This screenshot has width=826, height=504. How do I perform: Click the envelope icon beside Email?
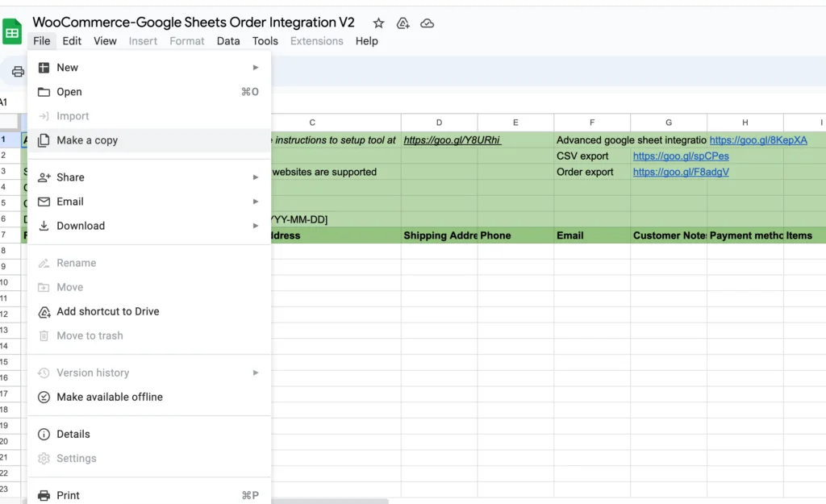tap(44, 202)
